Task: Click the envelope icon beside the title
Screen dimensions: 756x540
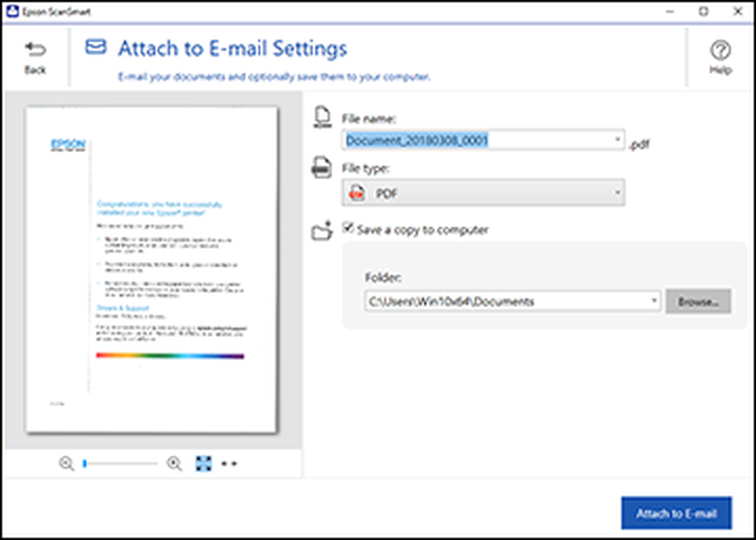Action: pyautogui.click(x=95, y=47)
